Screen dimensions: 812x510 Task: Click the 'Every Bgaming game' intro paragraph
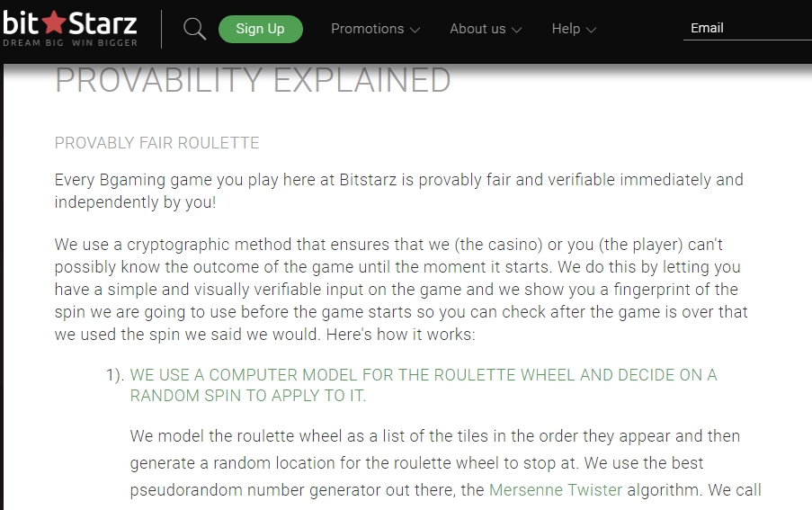398,191
